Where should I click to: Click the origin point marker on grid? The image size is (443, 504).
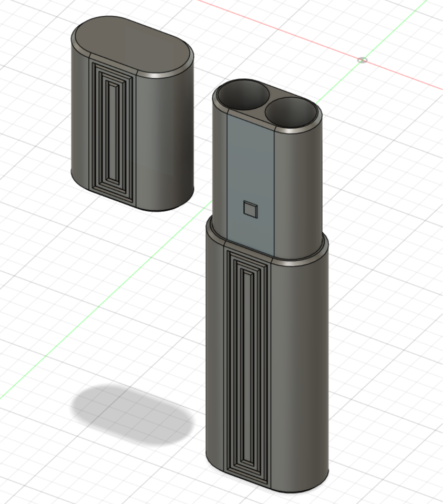coord(362,60)
